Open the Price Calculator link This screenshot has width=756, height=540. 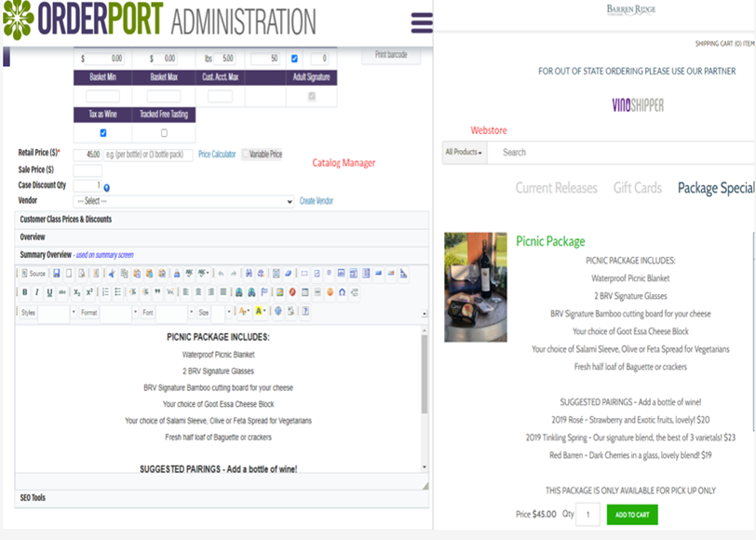click(x=217, y=155)
